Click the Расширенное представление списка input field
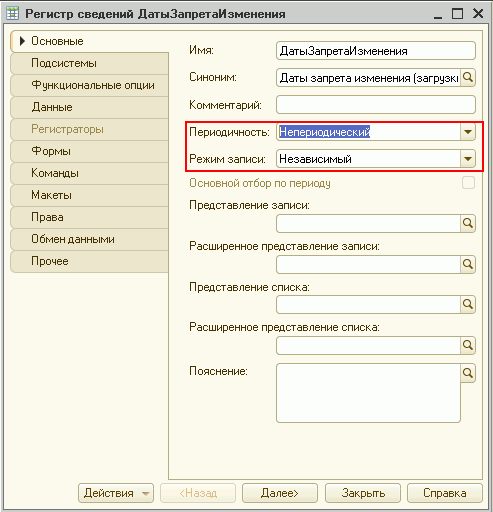This screenshot has width=493, height=512. click(368, 345)
